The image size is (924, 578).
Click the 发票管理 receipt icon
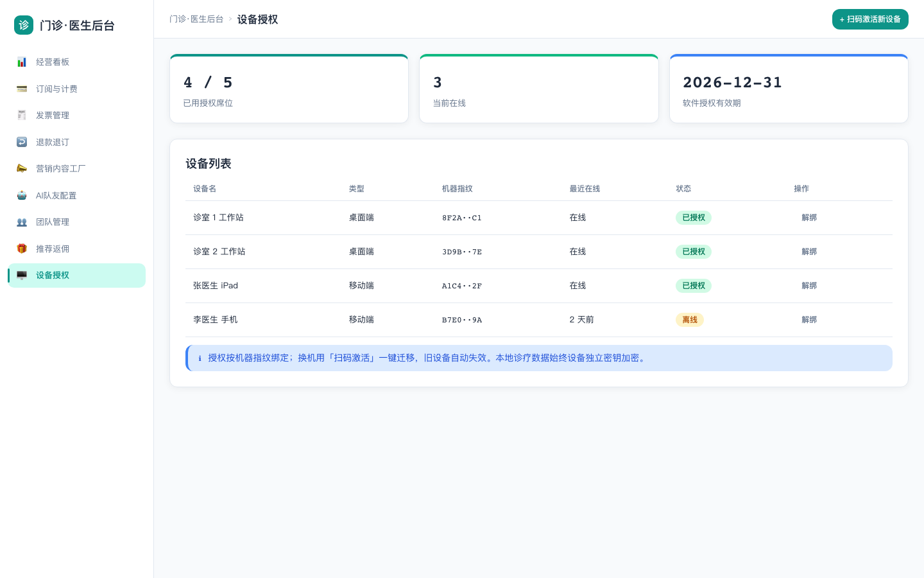click(x=22, y=116)
